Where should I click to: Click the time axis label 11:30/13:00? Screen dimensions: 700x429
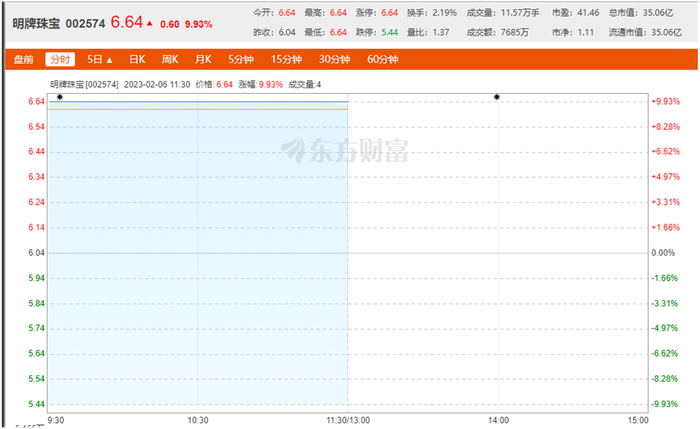(348, 421)
